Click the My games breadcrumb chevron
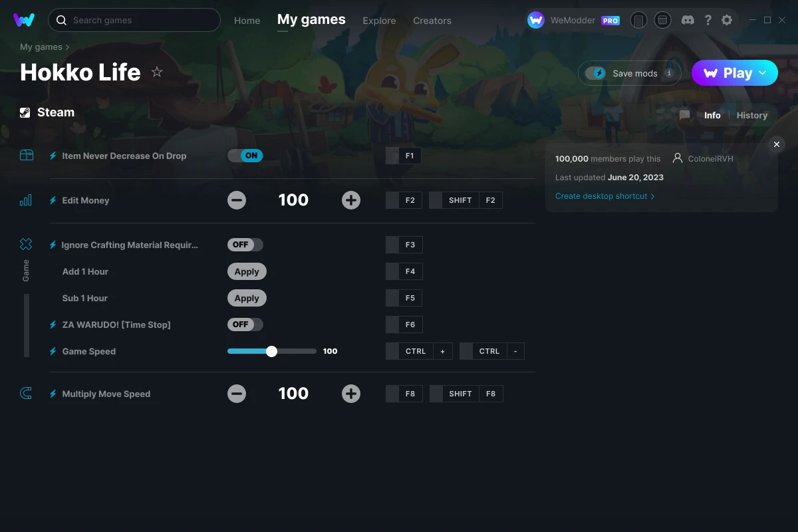 (67, 47)
